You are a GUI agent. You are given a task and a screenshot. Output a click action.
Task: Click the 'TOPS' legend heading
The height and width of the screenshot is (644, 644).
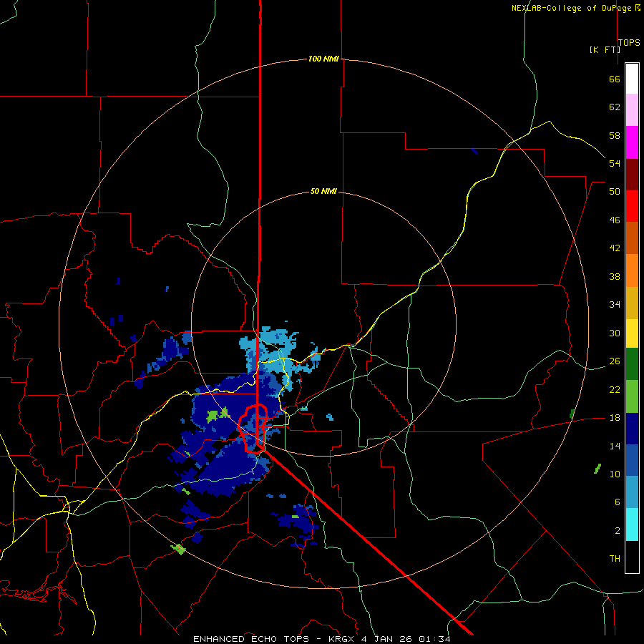[x=629, y=43]
